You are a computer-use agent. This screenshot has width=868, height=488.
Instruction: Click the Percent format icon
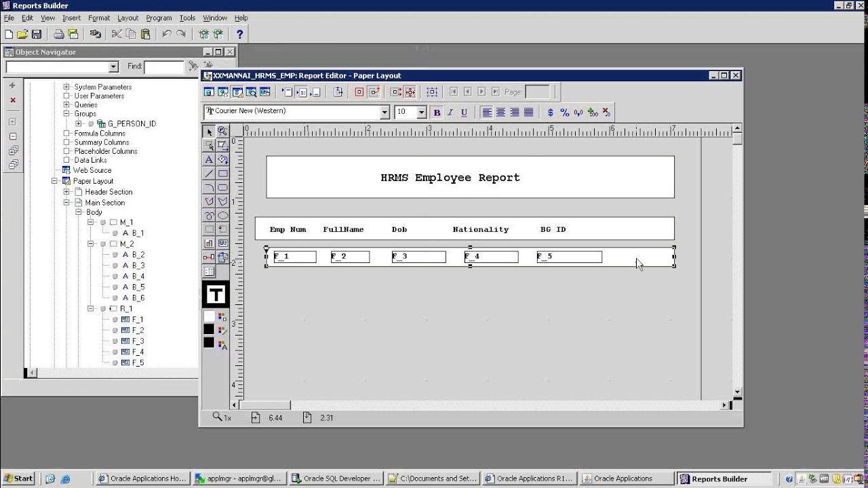[564, 113]
